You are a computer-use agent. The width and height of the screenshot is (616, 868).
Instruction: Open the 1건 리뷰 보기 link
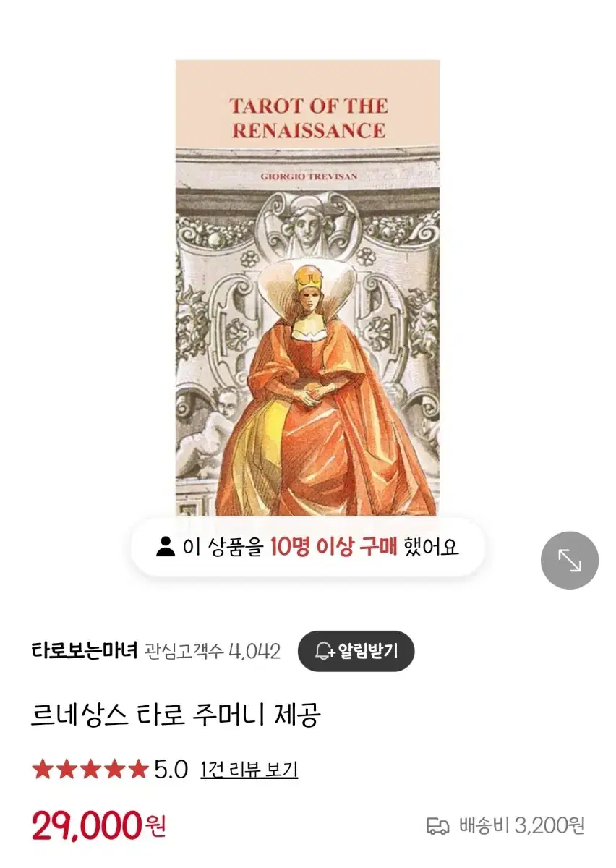(x=249, y=770)
